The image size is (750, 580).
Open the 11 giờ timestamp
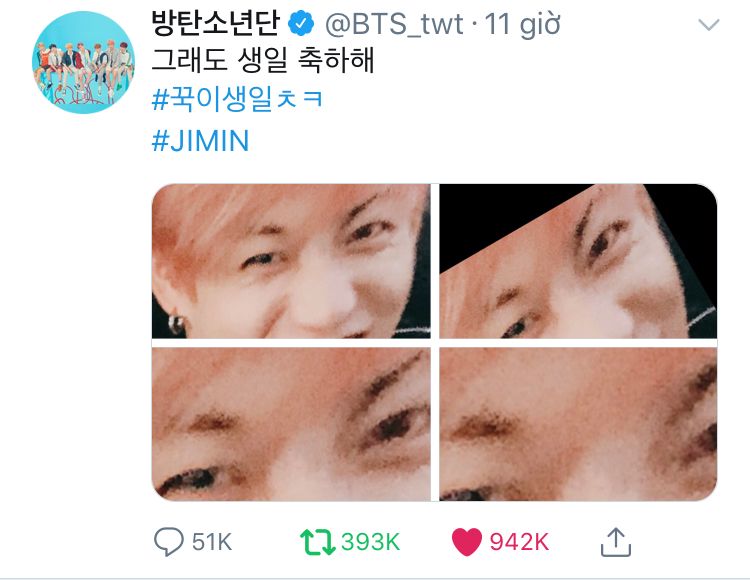[x=522, y=24]
